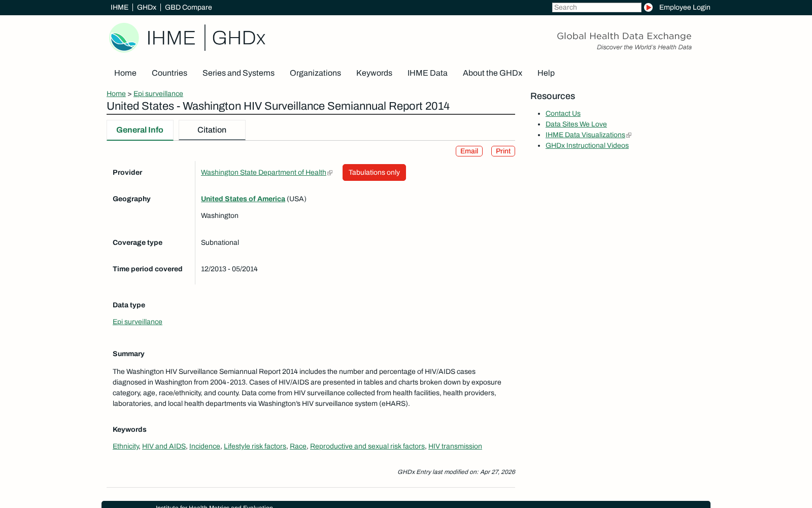
Task: Click Lifestyle risk factors keyword
Action: pos(255,447)
